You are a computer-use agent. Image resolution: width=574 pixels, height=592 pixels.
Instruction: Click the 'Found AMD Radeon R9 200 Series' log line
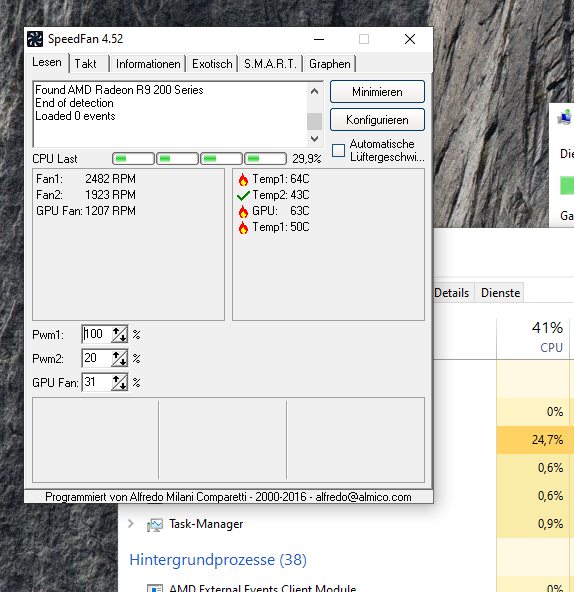click(119, 90)
